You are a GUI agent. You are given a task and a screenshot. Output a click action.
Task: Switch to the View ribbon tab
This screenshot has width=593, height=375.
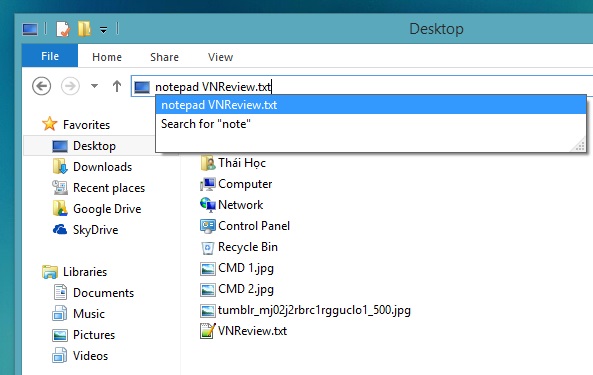tap(220, 57)
